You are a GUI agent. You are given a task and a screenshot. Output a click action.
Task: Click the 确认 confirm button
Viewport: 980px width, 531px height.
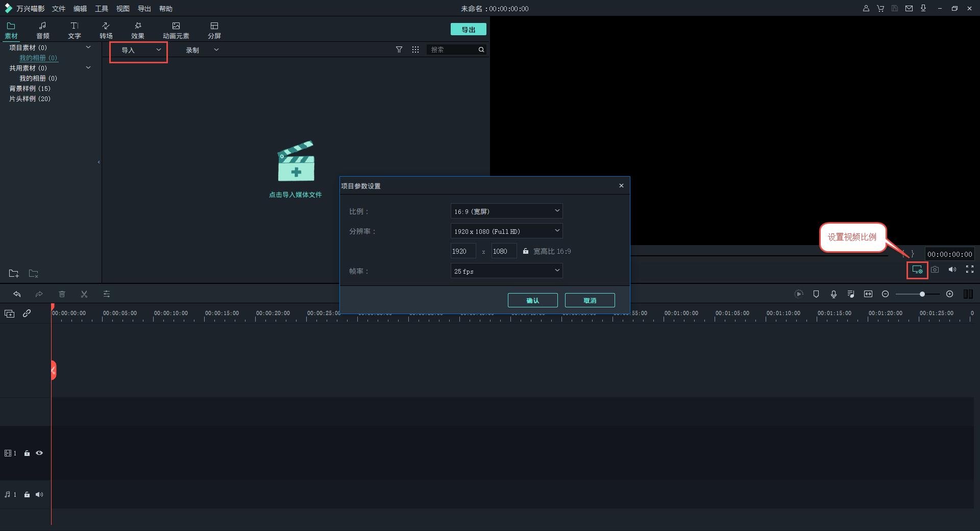pyautogui.click(x=532, y=300)
